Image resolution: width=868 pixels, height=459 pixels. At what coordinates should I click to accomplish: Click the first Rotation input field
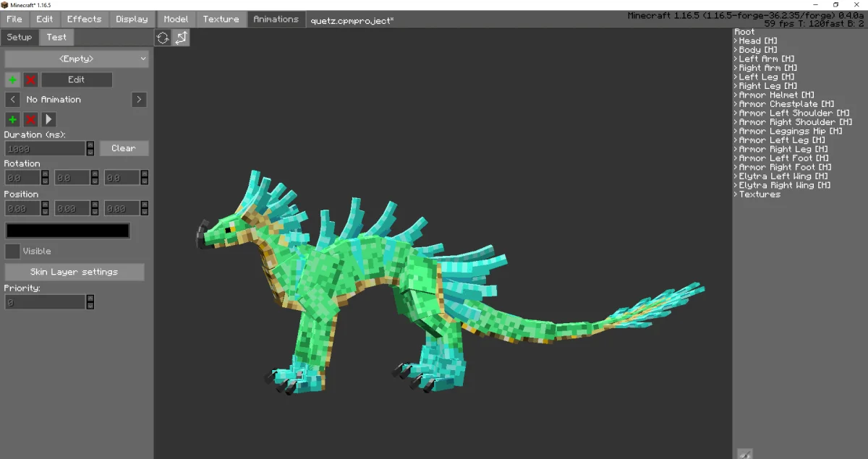[22, 177]
